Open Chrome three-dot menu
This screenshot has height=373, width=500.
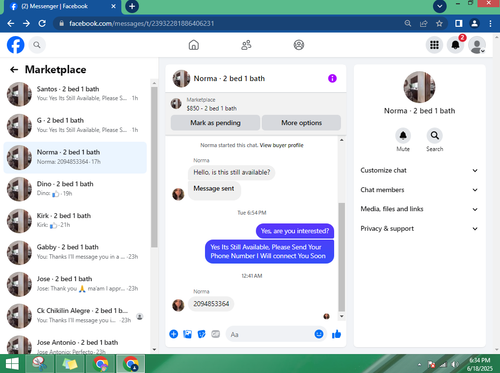[x=490, y=23]
